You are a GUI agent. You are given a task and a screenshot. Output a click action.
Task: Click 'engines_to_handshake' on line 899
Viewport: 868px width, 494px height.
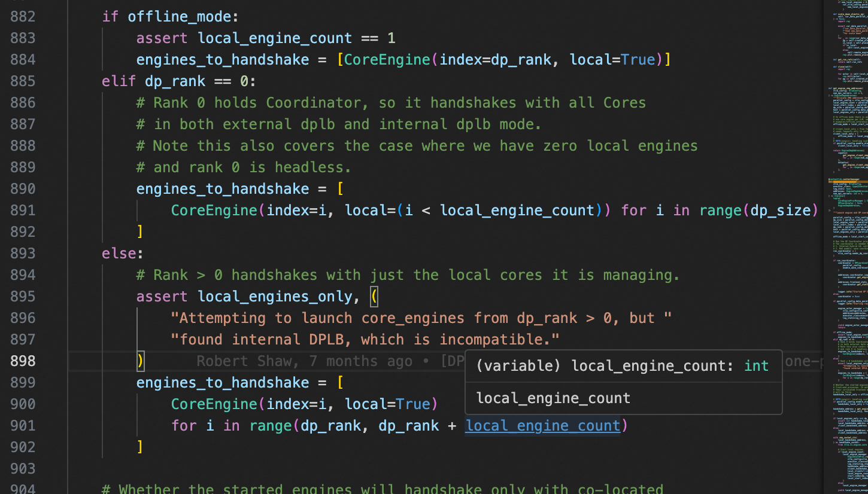pos(223,382)
